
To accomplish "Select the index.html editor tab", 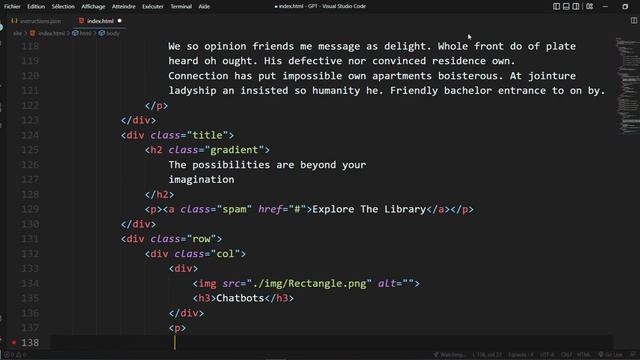I will 100,21.
